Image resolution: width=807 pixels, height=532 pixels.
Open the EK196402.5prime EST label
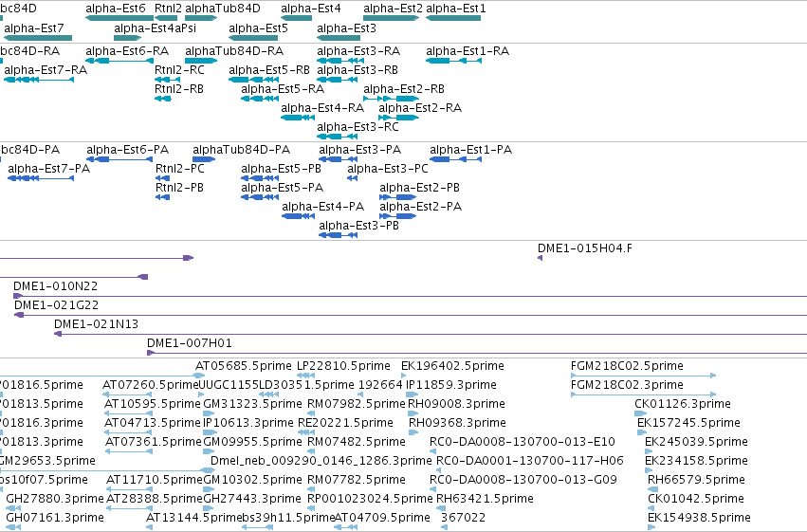[x=452, y=366]
